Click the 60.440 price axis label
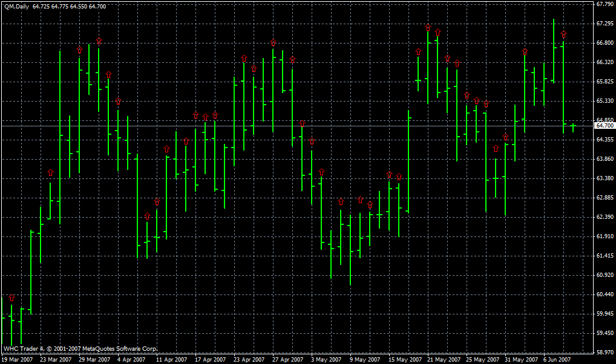The image size is (616, 364). pyautogui.click(x=605, y=294)
